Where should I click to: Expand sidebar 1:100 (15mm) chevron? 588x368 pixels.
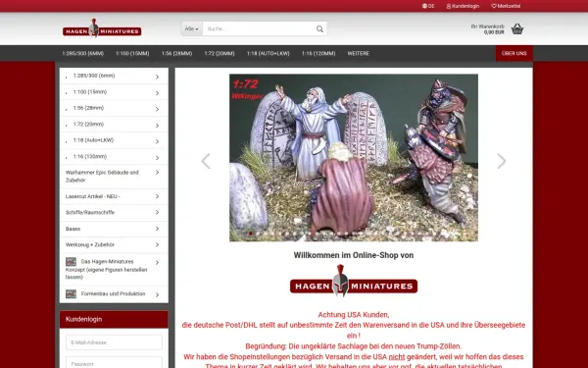(x=157, y=93)
